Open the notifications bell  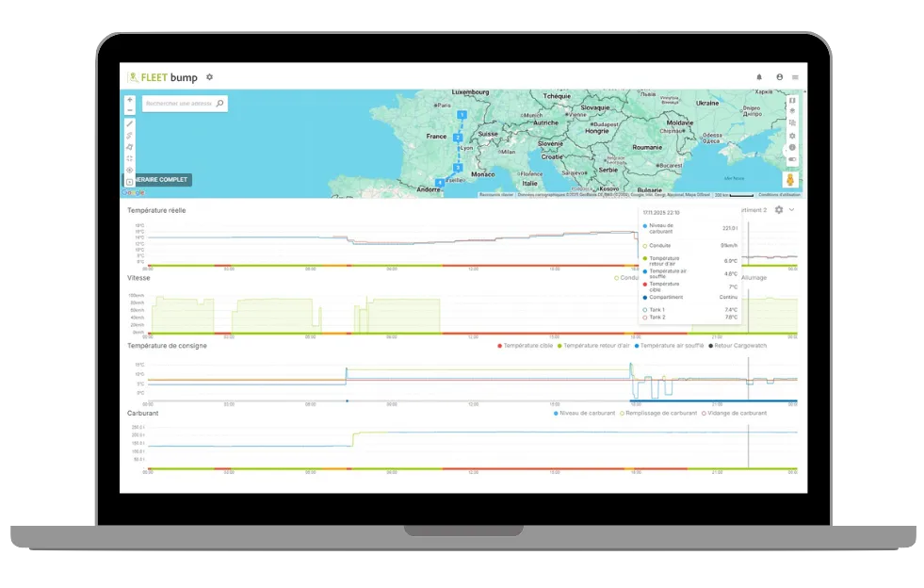tap(759, 77)
